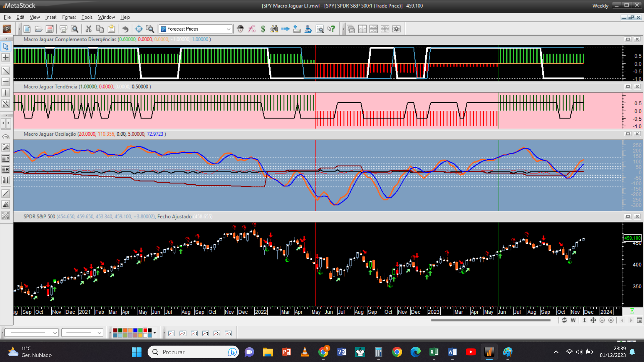The image size is (644, 362).
Task: Open The Explorer binoculars tool
Action: coord(274,29)
